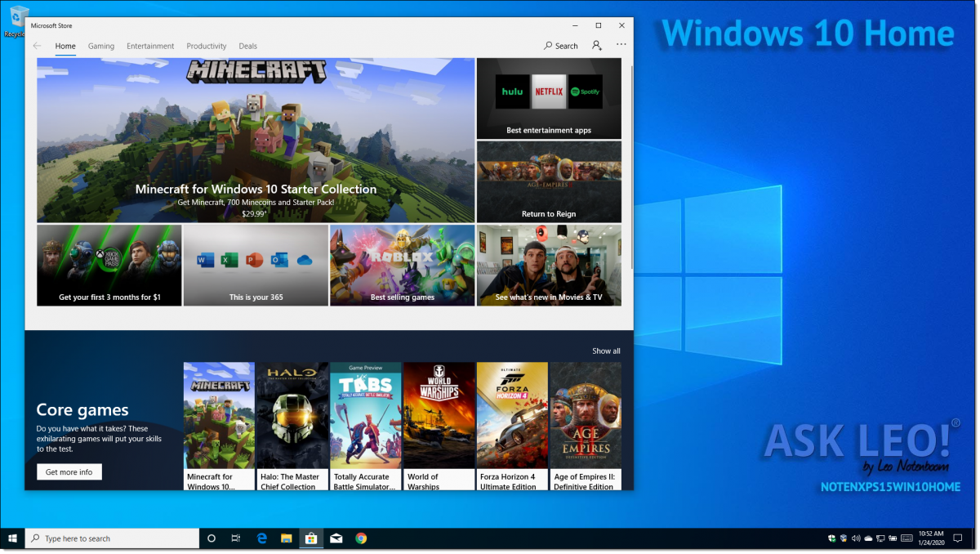980x554 pixels.
Task: Open the three-dot more options menu
Action: pos(621,45)
